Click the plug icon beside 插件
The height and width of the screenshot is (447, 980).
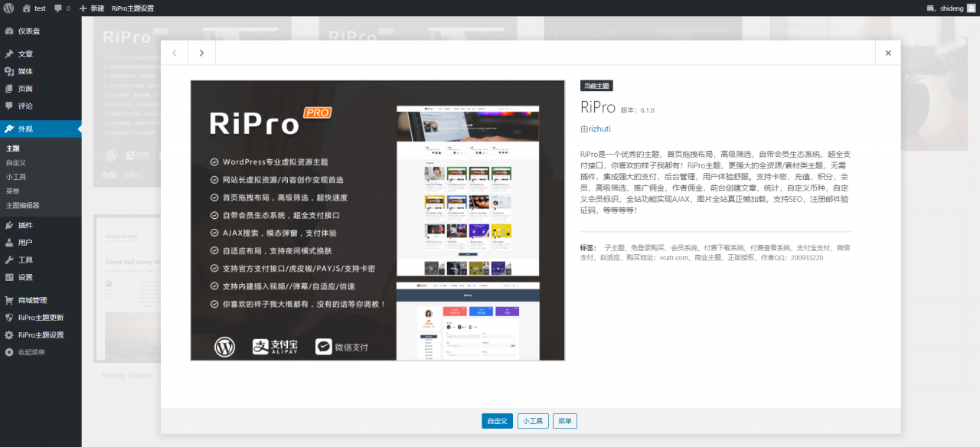[9, 225]
